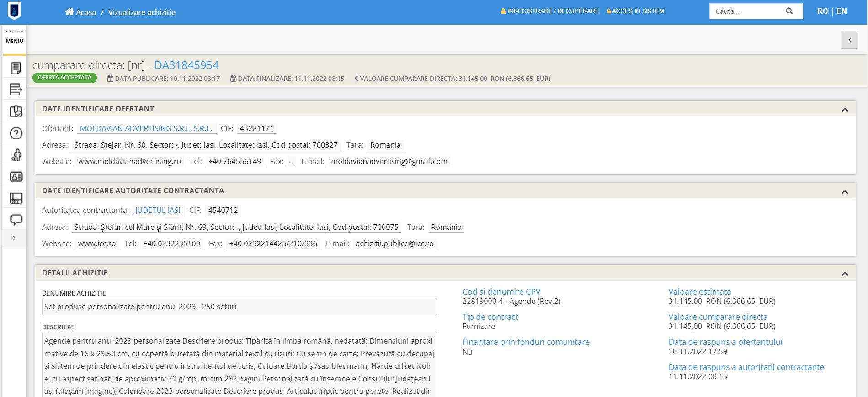Click the Cod si denumire CPV label

click(501, 291)
